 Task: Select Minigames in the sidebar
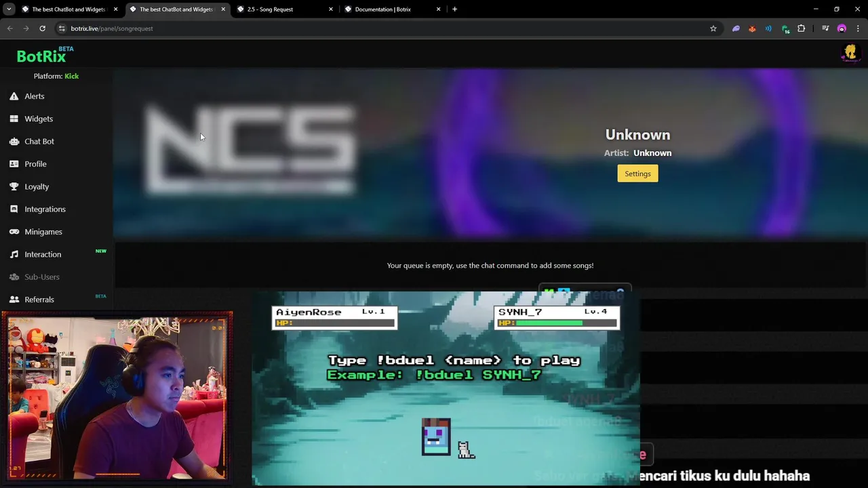(43, 232)
